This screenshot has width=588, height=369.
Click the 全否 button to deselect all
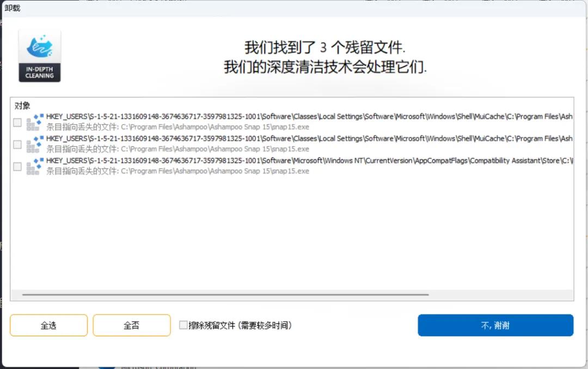pyautogui.click(x=132, y=325)
